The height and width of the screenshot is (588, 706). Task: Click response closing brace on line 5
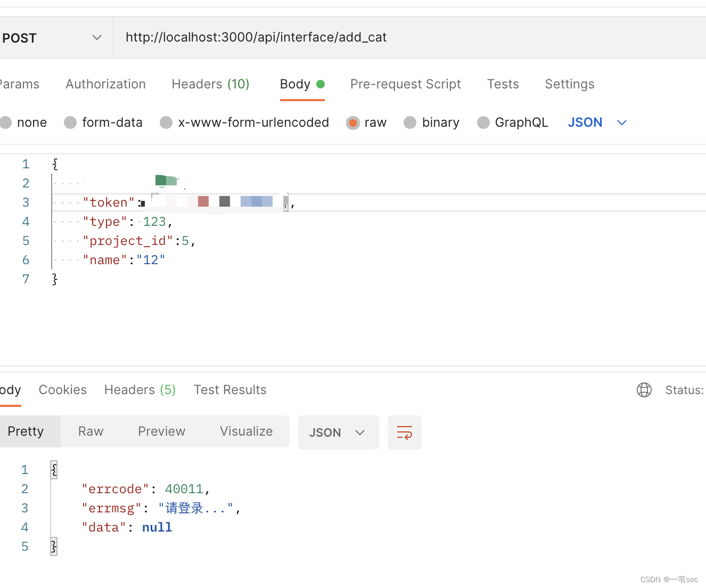point(54,546)
